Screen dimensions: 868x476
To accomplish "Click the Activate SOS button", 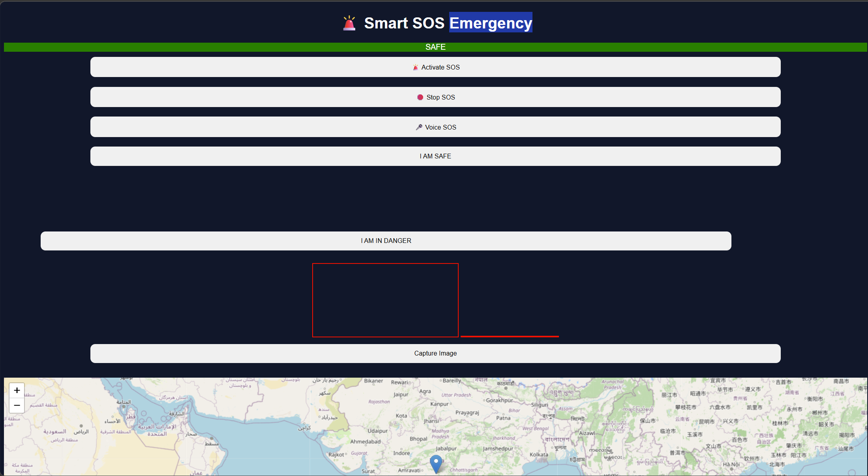I will [435, 67].
